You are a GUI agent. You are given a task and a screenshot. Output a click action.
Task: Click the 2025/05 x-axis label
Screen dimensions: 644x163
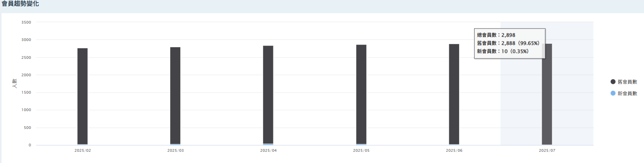point(361,151)
